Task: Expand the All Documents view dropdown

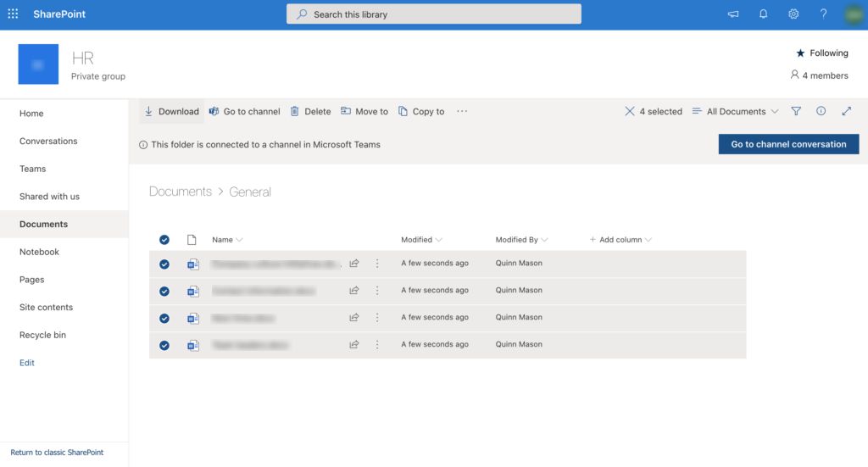Action: coord(735,111)
